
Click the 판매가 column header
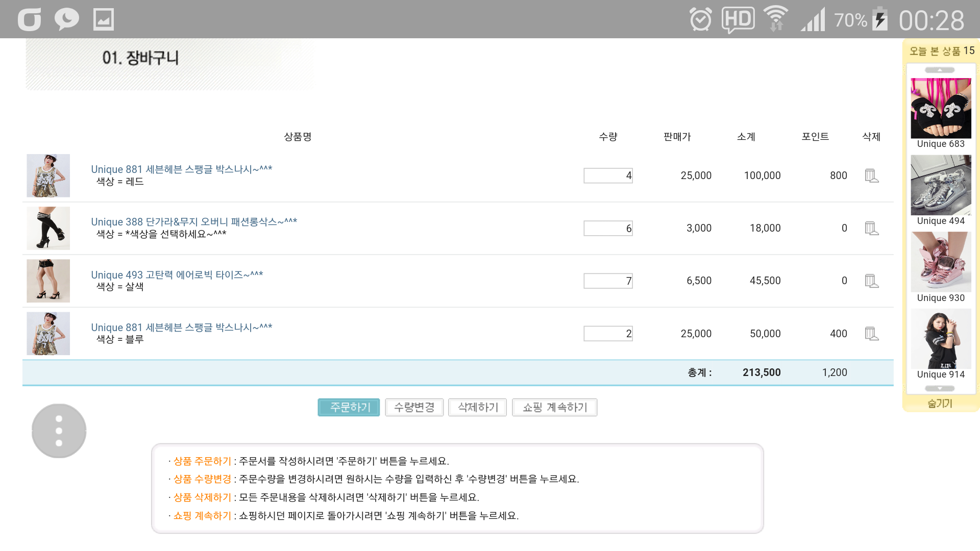pos(677,137)
